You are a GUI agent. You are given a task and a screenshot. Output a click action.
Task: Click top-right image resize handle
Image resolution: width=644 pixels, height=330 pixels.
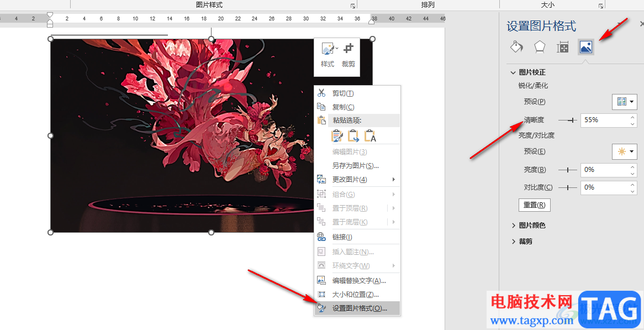pyautogui.click(x=372, y=39)
